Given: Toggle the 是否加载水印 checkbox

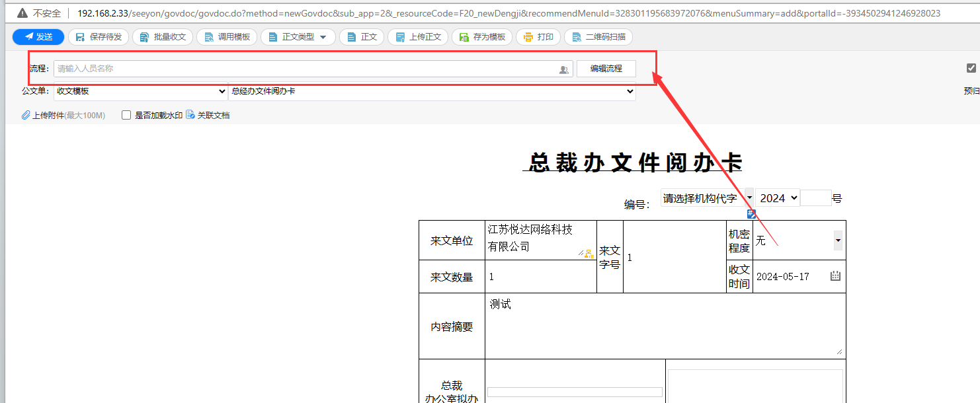Looking at the screenshot, I should coord(126,115).
